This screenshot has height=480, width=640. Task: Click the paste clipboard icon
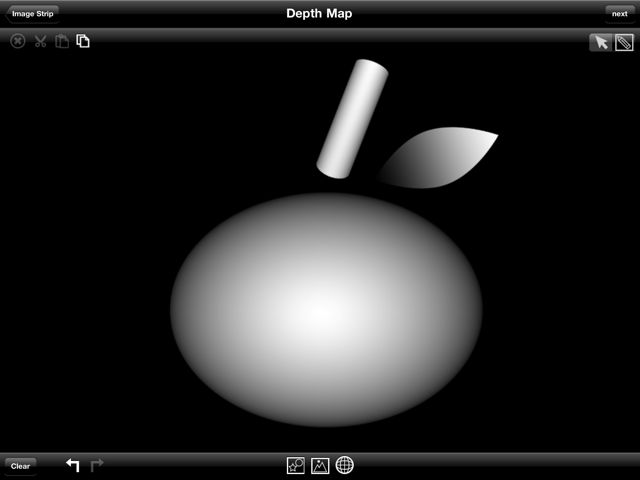click(x=62, y=41)
